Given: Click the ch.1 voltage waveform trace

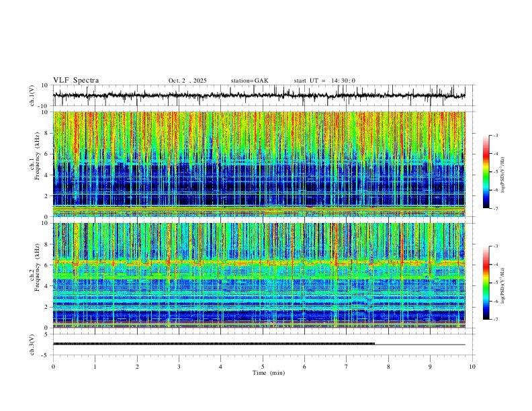Looking at the screenshot, I should coord(259,95).
